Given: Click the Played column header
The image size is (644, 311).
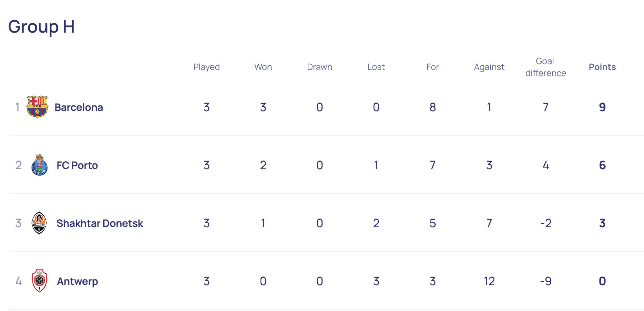Looking at the screenshot, I should 207,67.
